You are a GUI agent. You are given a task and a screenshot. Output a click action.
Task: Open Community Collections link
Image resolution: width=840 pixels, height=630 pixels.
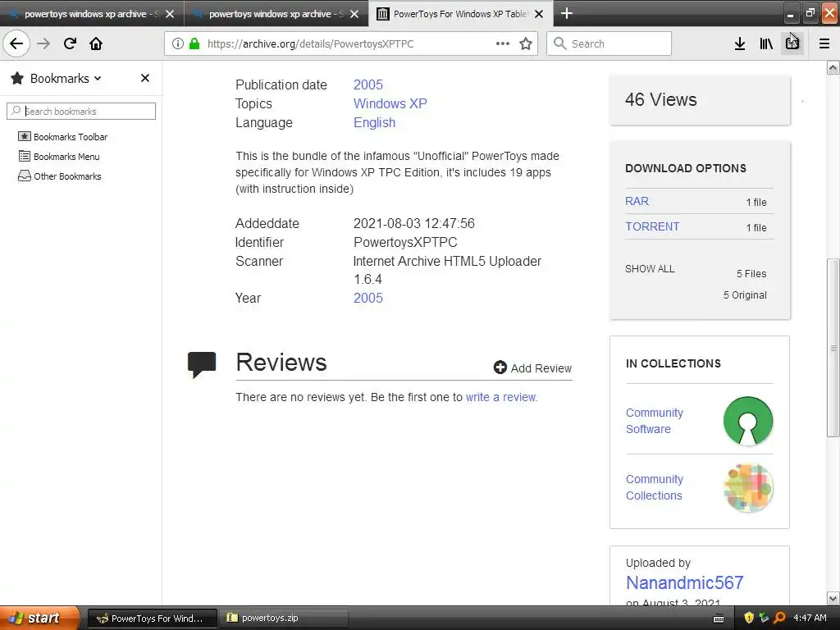(x=654, y=487)
